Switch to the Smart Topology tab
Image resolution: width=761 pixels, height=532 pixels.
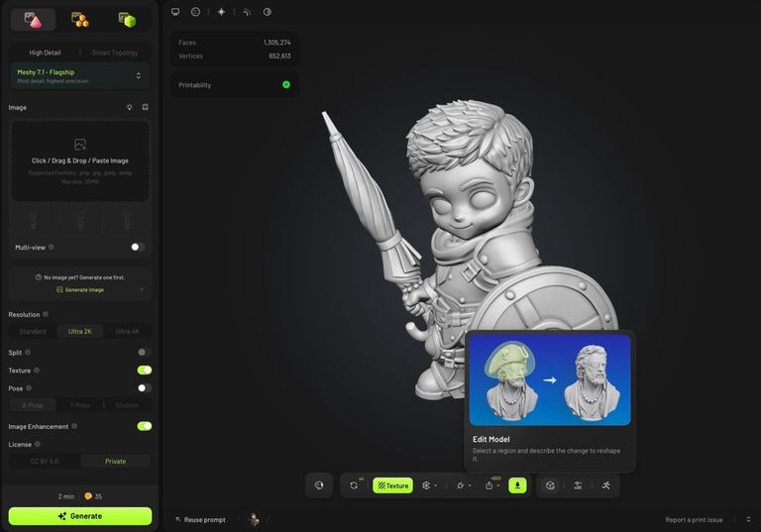click(x=115, y=53)
